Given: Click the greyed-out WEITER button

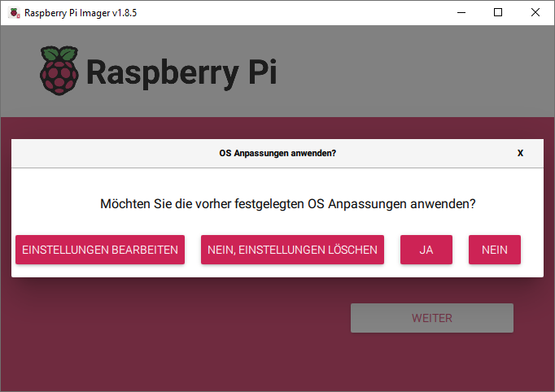Looking at the screenshot, I should coord(432,318).
